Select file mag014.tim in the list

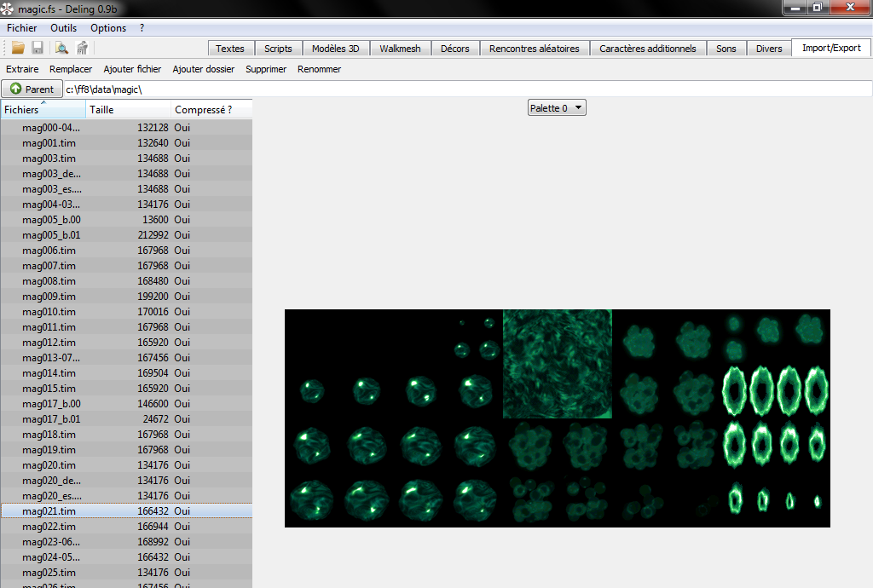point(126,372)
